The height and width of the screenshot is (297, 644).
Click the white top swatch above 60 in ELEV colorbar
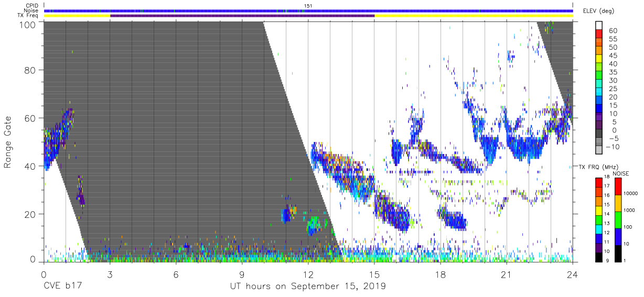[x=599, y=25]
